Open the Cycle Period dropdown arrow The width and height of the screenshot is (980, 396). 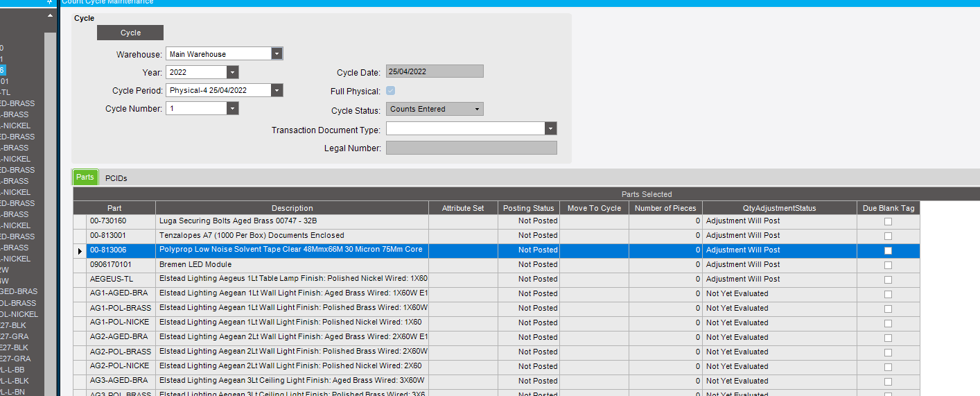pos(277,90)
